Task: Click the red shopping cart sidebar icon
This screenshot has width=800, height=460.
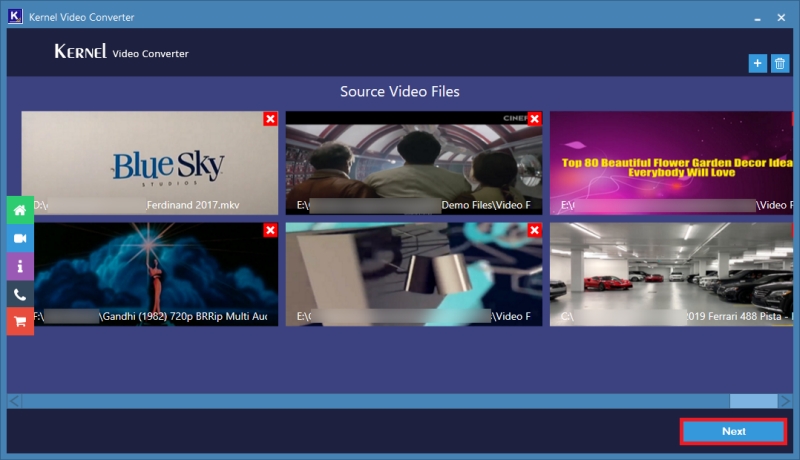Action: pyautogui.click(x=20, y=321)
